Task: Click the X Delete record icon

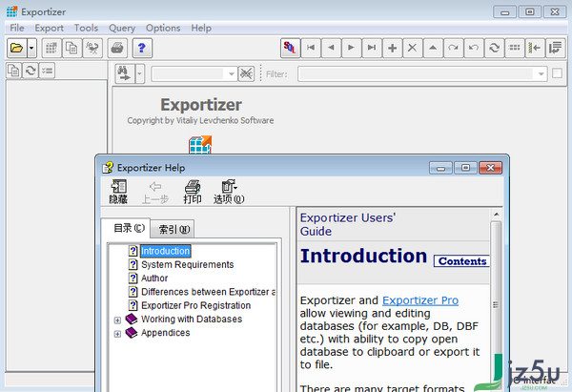Action: 413,48
